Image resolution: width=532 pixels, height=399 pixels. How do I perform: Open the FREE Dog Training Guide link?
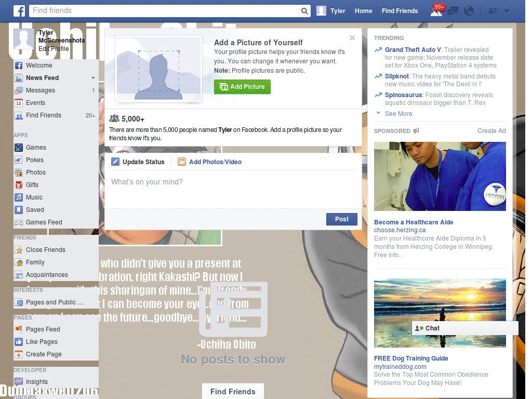click(411, 358)
